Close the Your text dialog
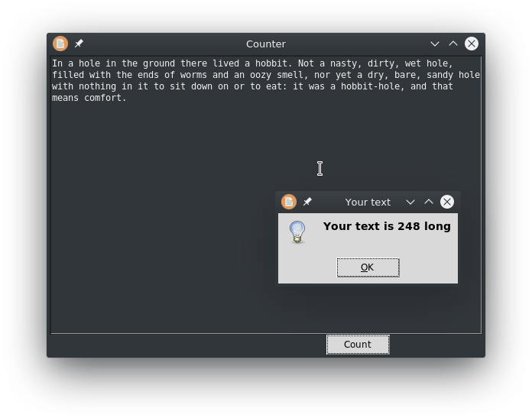Screen dimensions: 532x418 click(x=447, y=202)
